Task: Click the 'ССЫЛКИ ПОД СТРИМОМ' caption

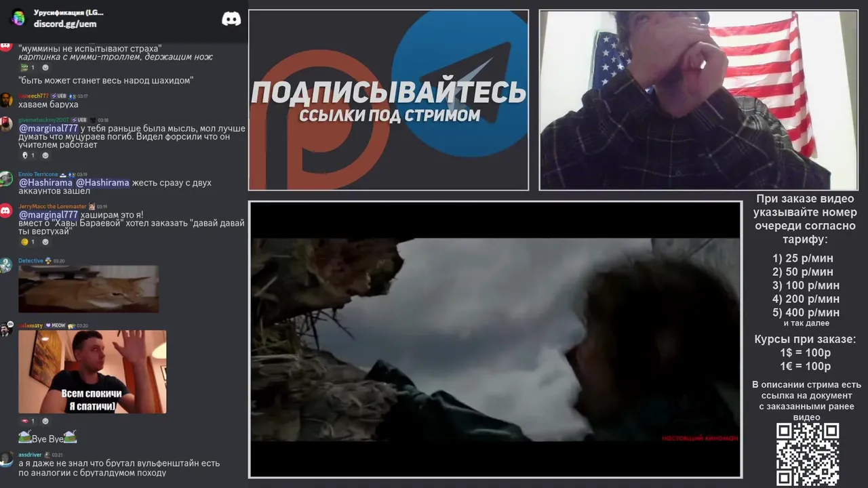Action: tap(389, 115)
